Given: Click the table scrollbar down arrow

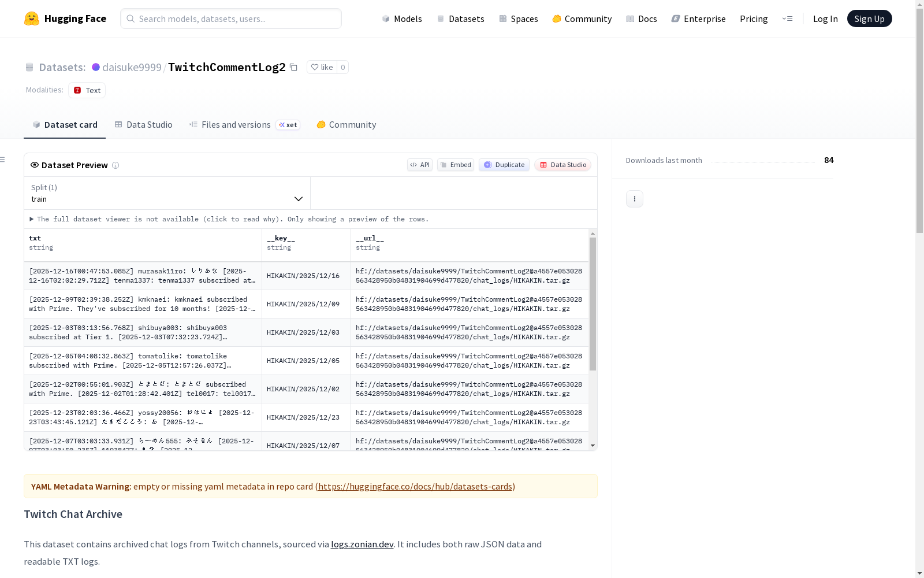Looking at the screenshot, I should click(593, 446).
